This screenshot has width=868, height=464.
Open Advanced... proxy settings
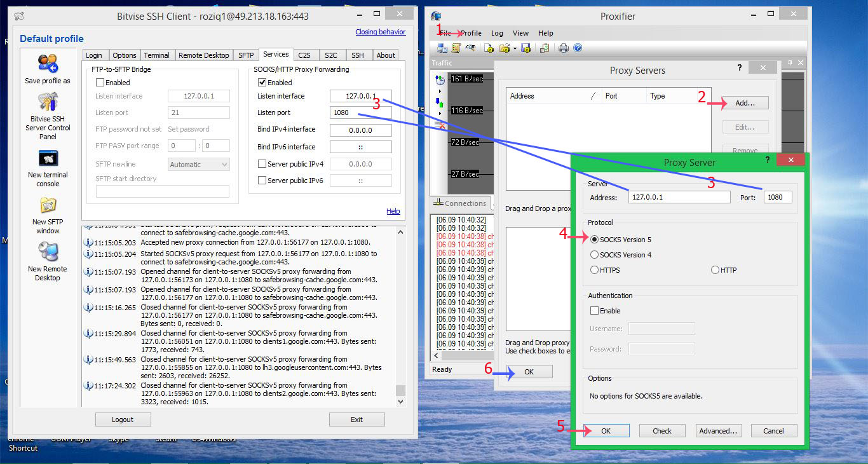click(x=718, y=431)
